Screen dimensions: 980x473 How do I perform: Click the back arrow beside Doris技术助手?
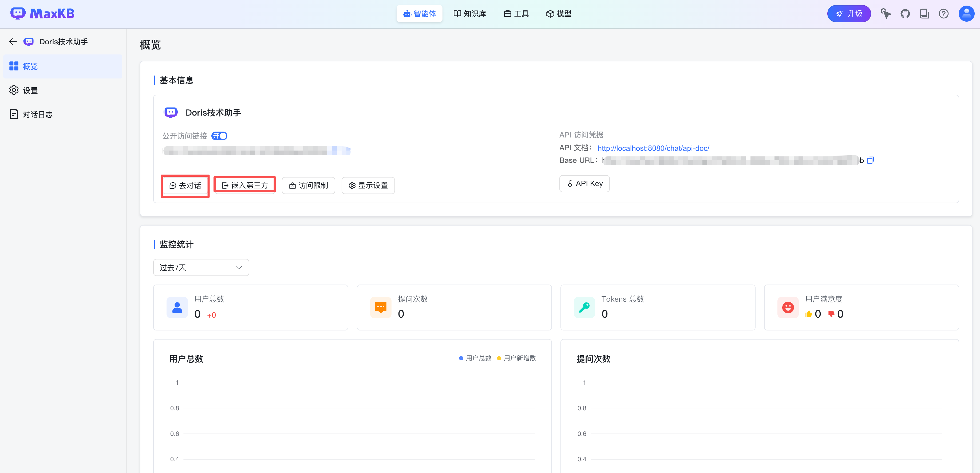click(13, 42)
